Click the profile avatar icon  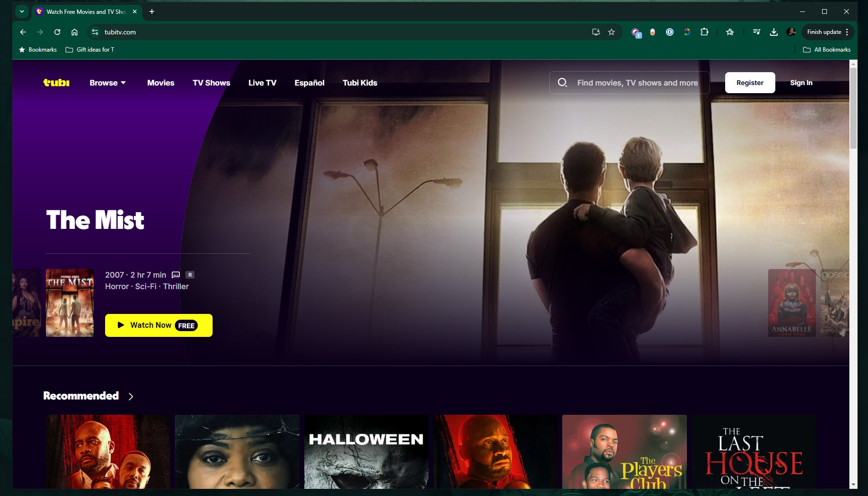(x=791, y=32)
